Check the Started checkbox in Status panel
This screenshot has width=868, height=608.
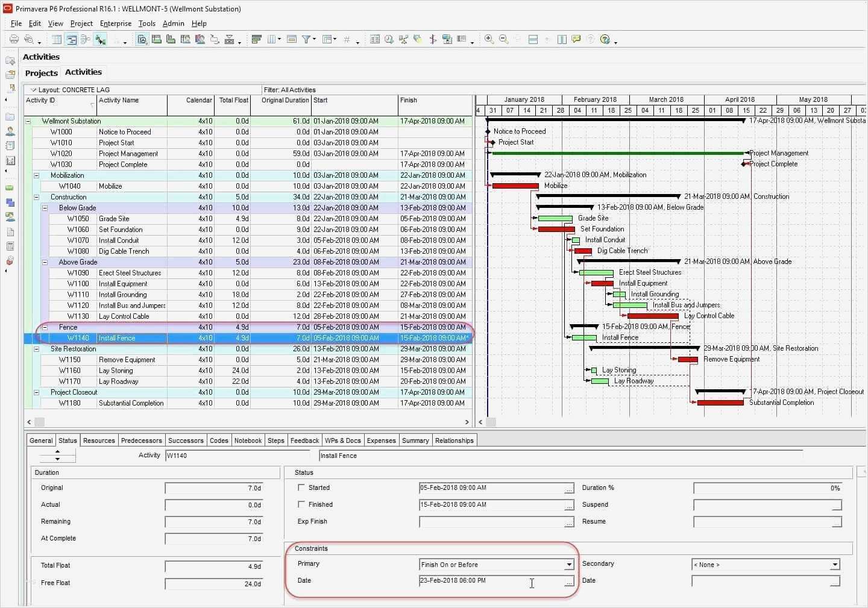click(301, 487)
